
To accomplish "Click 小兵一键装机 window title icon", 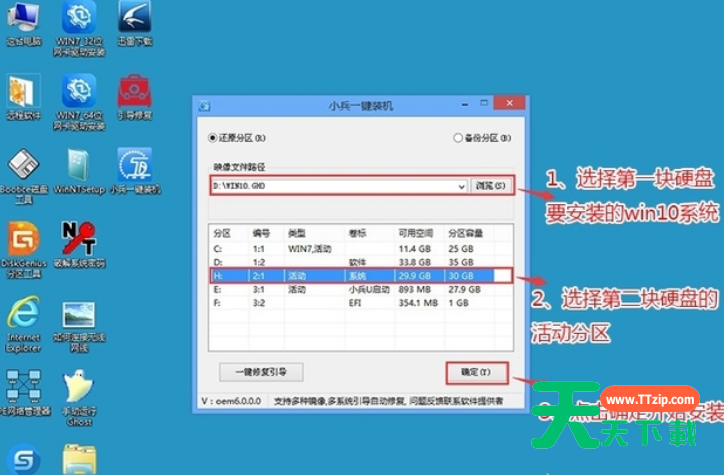I will pyautogui.click(x=204, y=106).
